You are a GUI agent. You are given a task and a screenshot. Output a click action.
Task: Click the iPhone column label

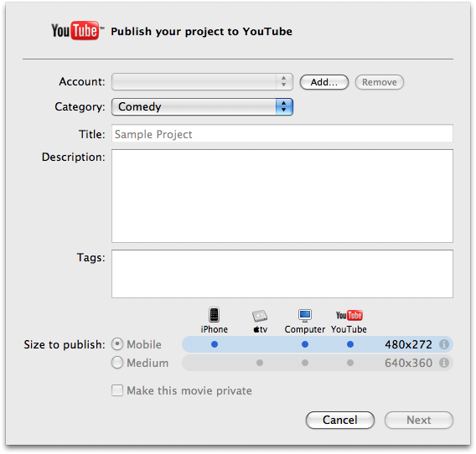[x=214, y=329]
